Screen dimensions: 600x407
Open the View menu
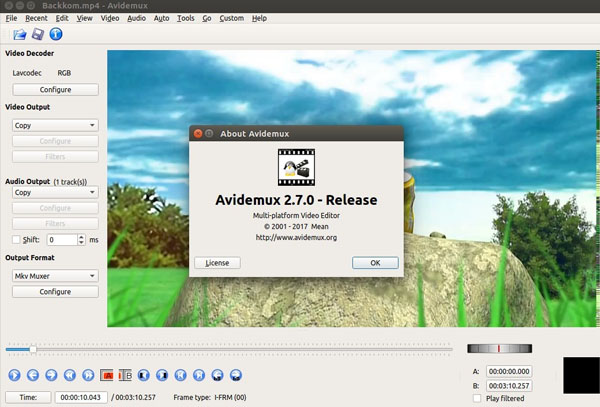pos(85,18)
